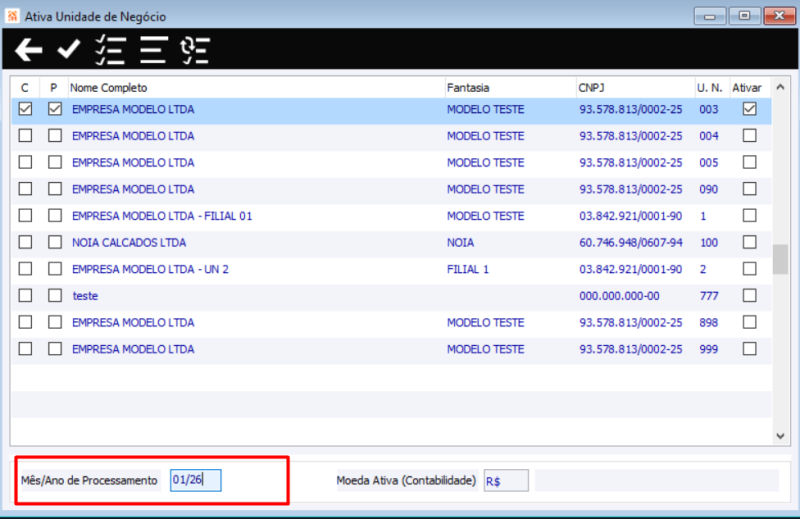Check C checkbox for unit 898
The height and width of the screenshot is (519, 800).
(x=25, y=323)
